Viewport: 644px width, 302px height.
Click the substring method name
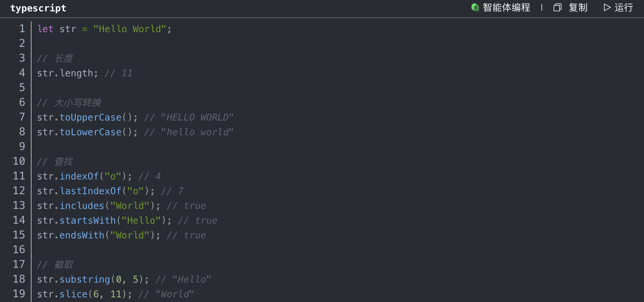point(85,280)
